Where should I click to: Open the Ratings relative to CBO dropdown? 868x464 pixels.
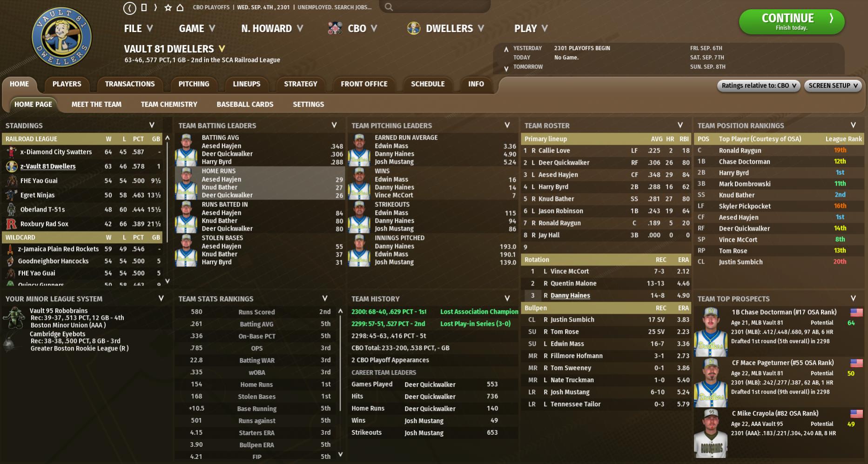[758, 86]
